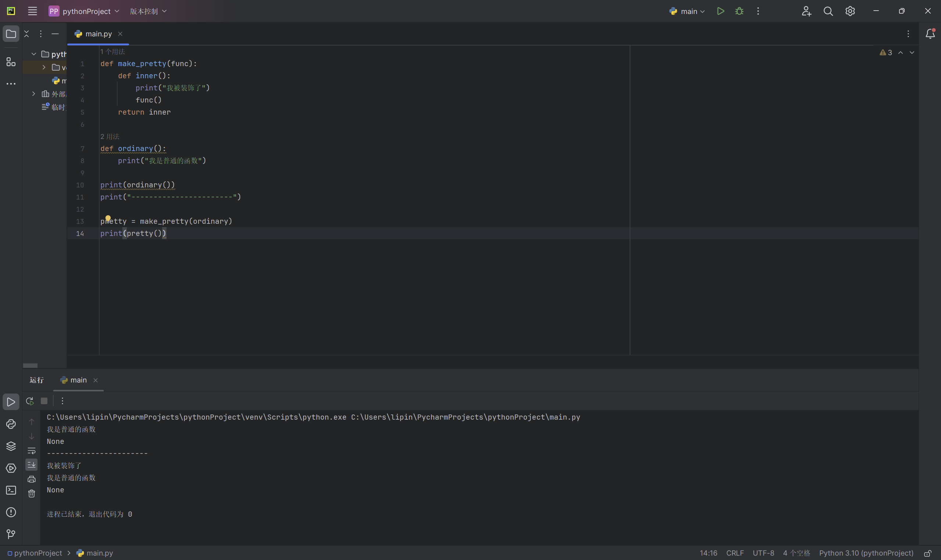Open the pythonProject project dropdown

(x=84, y=11)
